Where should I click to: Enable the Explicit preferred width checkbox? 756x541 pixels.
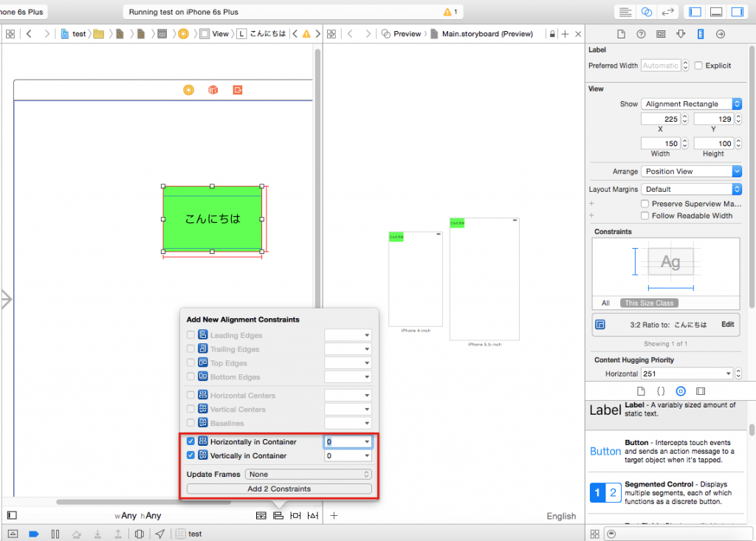[698, 66]
